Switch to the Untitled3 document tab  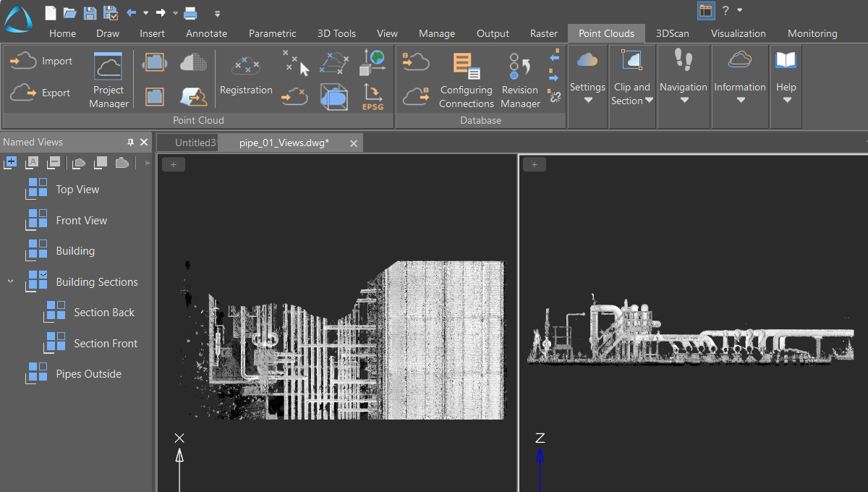tap(195, 143)
